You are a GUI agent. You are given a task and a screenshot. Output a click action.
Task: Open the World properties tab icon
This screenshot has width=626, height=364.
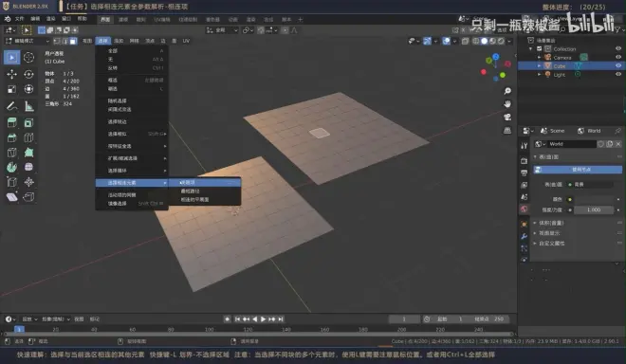pos(524,209)
